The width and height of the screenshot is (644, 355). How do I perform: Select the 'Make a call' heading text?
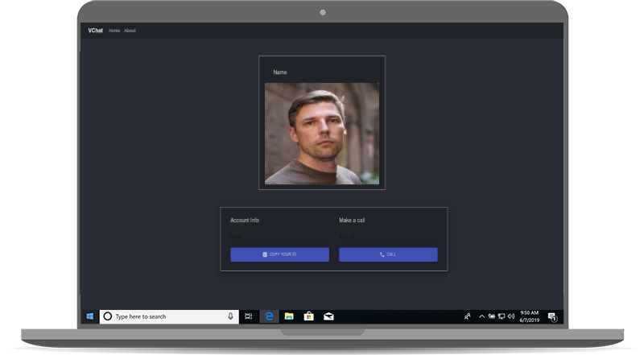[x=352, y=221]
